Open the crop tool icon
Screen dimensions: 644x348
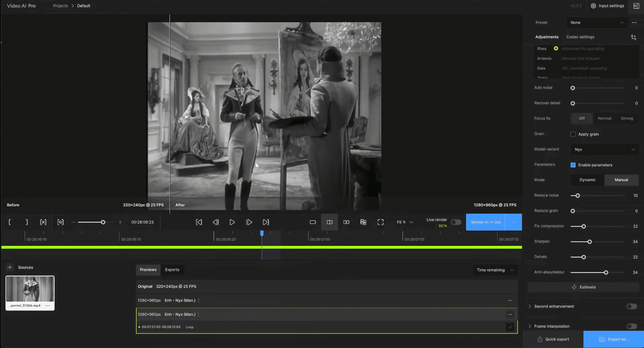(633, 37)
